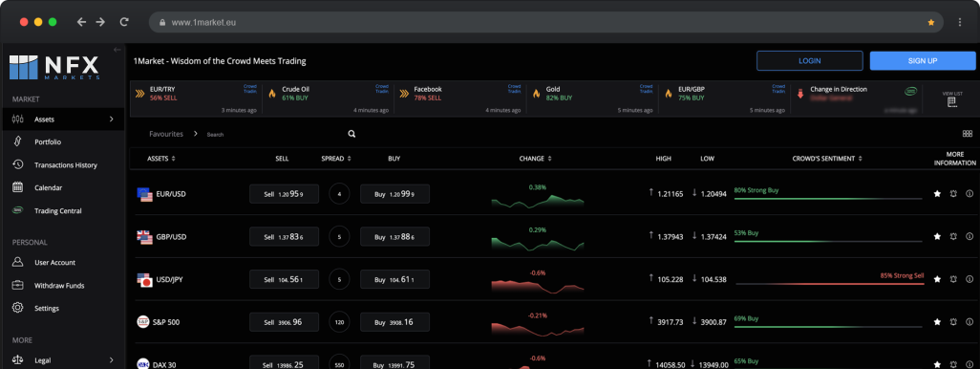Expand the Assets submenu chevron
Image resolution: width=980 pixels, height=369 pixels.
click(111, 119)
